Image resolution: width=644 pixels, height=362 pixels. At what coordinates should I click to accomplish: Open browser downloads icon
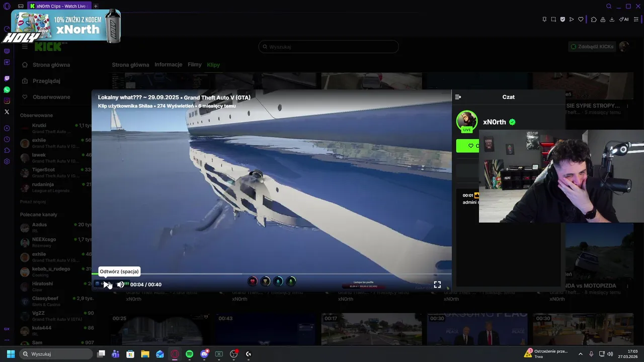[612, 19]
